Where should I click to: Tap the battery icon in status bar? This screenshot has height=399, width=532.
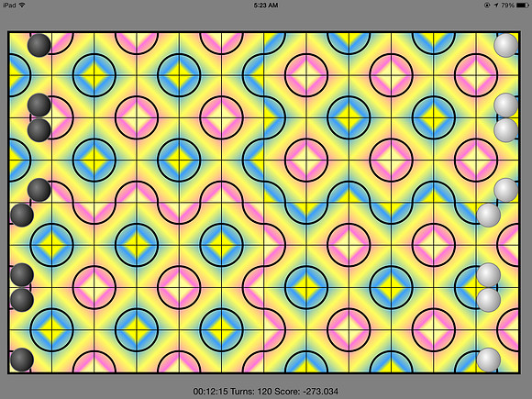523,6
